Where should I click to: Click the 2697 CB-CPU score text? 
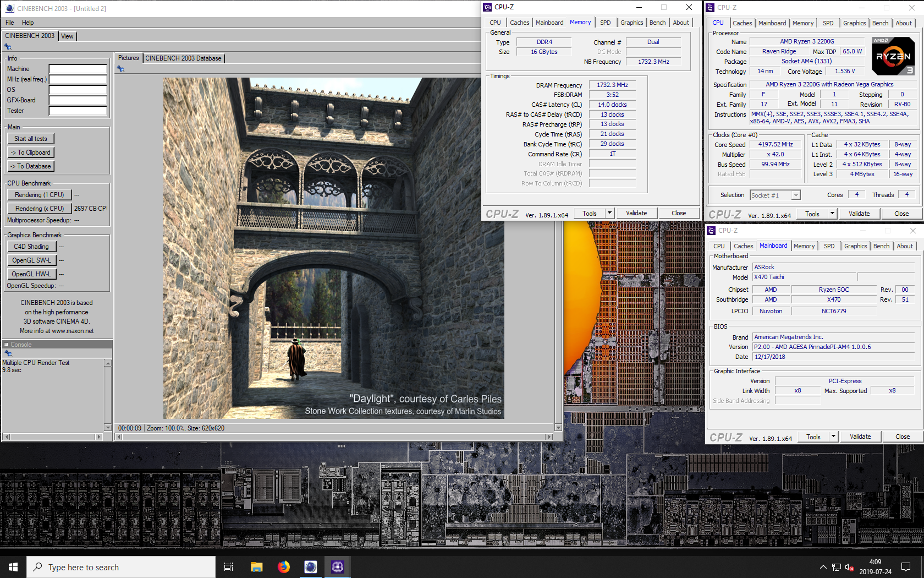pyautogui.click(x=91, y=209)
